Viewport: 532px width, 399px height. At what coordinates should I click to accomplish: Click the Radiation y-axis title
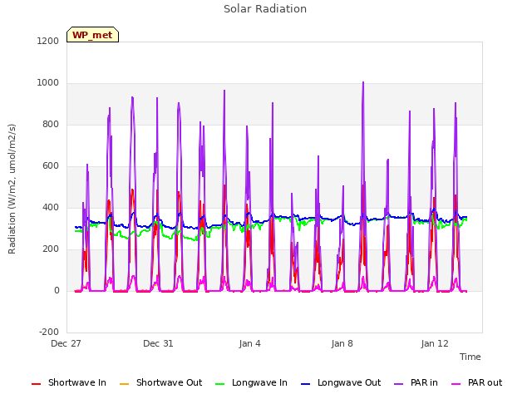(12, 189)
